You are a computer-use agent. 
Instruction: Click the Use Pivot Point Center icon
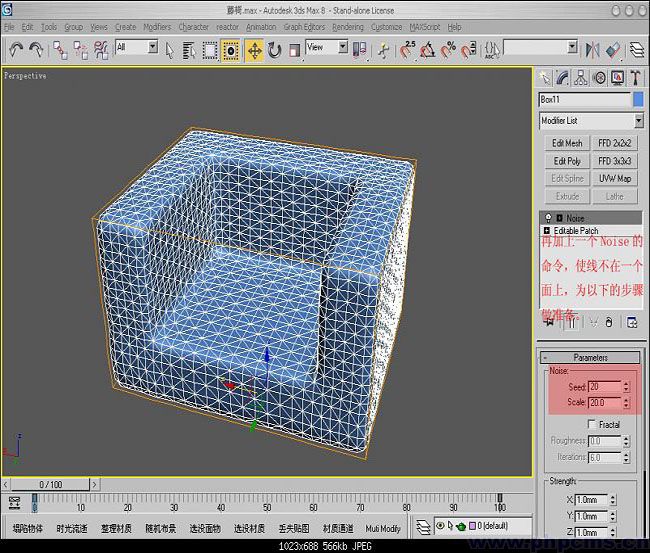tap(359, 50)
